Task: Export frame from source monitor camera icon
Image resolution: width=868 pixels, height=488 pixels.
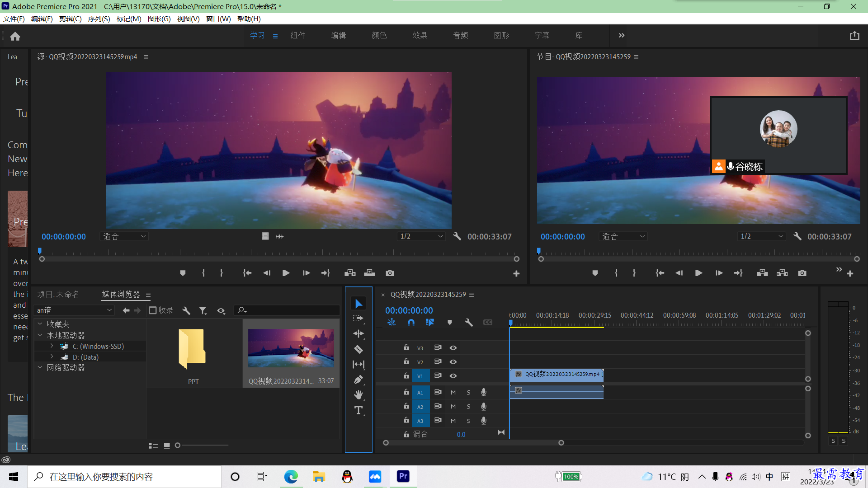Action: (390, 273)
